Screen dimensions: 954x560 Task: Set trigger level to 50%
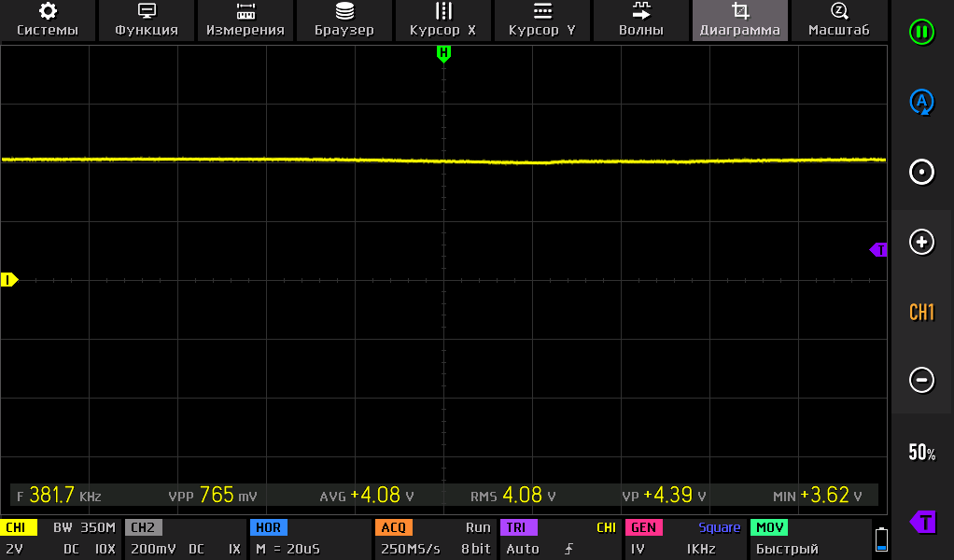(921, 453)
